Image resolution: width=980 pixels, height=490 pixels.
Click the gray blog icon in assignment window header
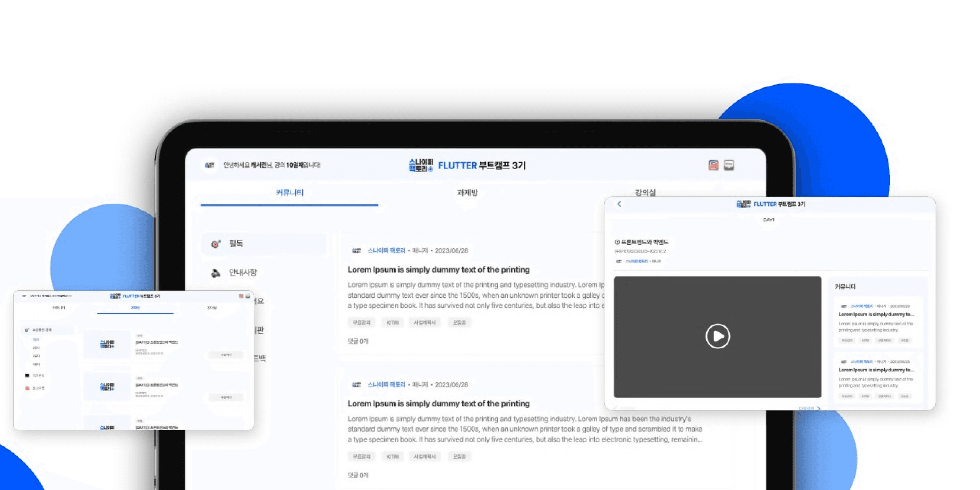[x=248, y=296]
